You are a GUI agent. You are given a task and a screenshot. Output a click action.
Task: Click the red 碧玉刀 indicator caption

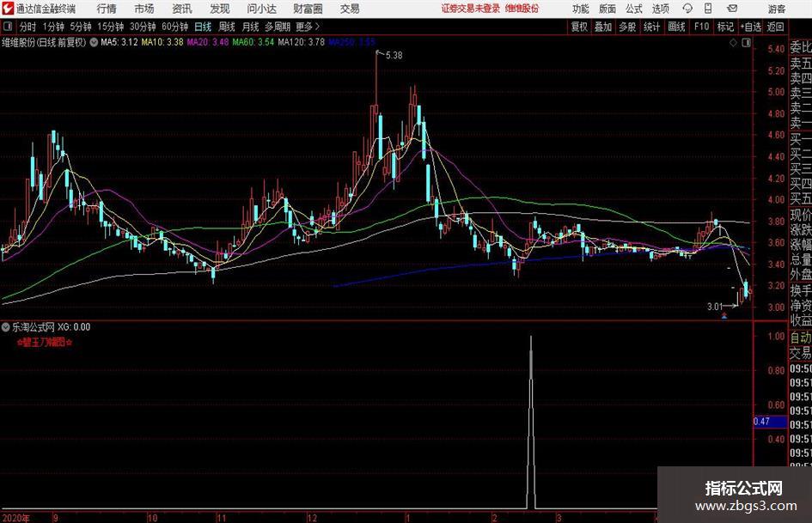click(x=44, y=342)
